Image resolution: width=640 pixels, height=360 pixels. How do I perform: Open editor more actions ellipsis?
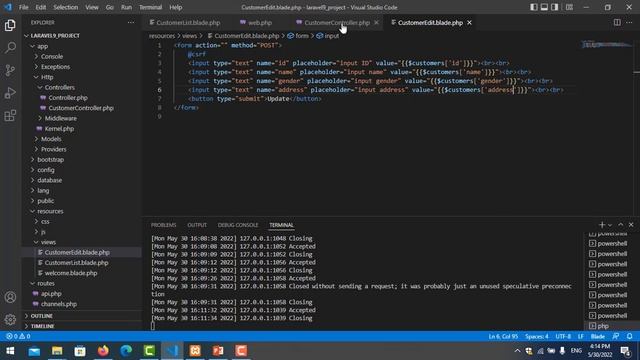pyautogui.click(x=629, y=22)
